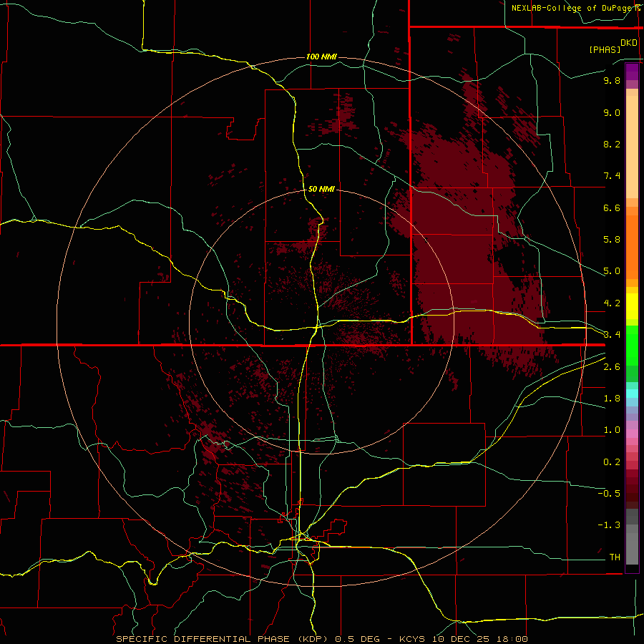This screenshot has width=644, height=644.
Task: Click the 0.2 scale value
Action: tap(612, 462)
